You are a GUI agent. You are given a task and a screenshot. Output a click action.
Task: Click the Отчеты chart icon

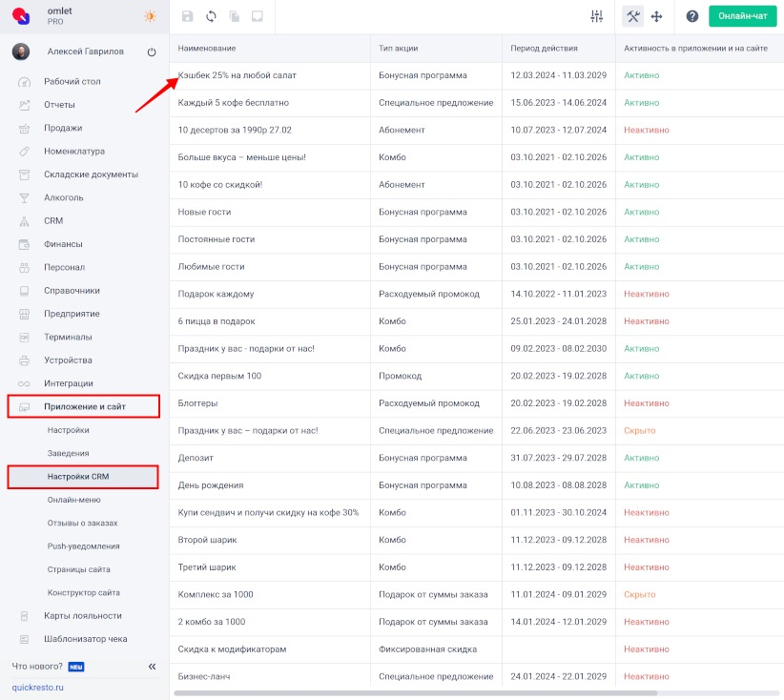(x=24, y=105)
